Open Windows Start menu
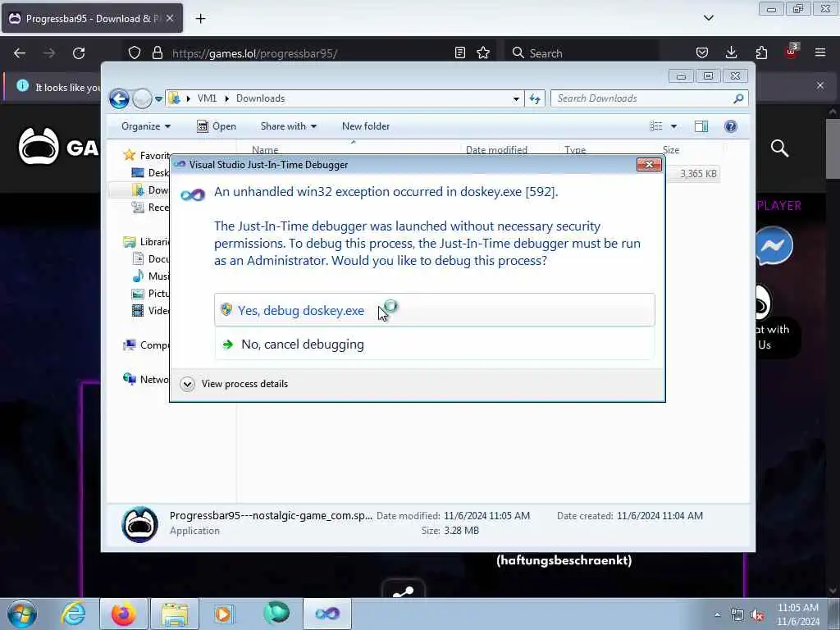Image resolution: width=840 pixels, height=630 pixels. (22, 614)
